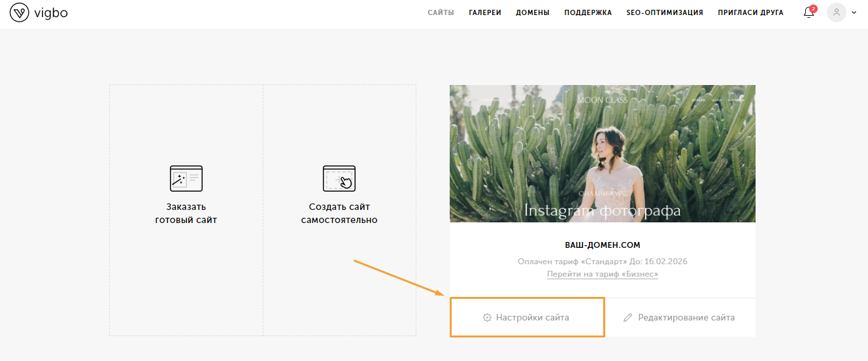Click the Заказать готовый сайт label
Image resolution: width=868 pixels, height=361 pixels.
(x=186, y=213)
